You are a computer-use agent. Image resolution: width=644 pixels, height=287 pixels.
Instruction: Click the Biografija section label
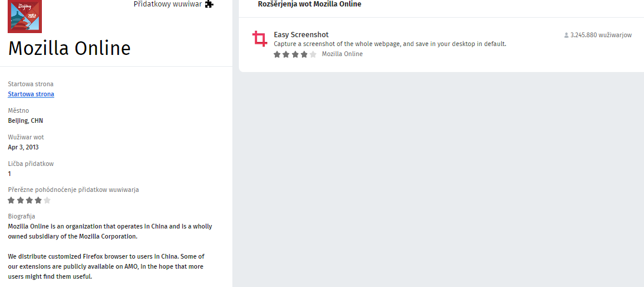(x=21, y=216)
